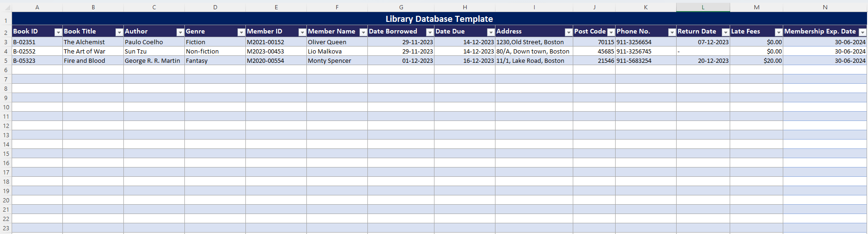Click Member ID M2021-00152

(x=276, y=42)
